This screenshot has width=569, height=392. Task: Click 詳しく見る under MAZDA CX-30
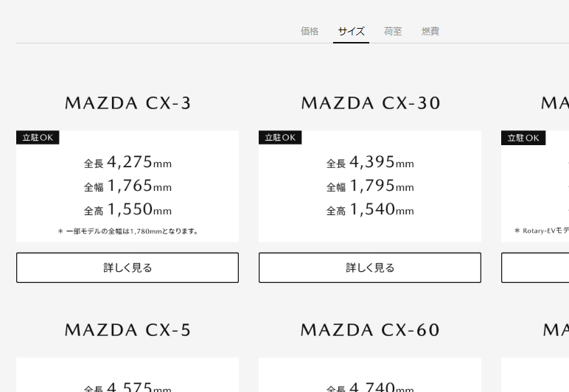point(370,267)
